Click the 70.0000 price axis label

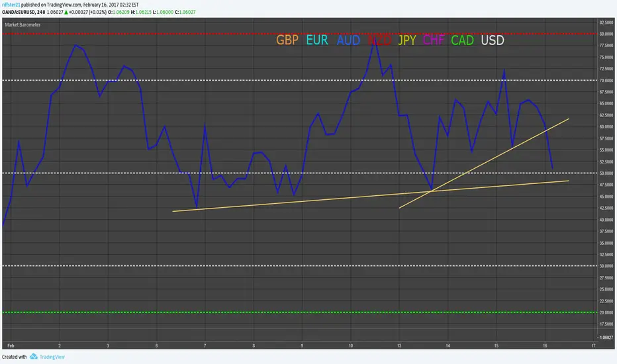tap(606, 80)
